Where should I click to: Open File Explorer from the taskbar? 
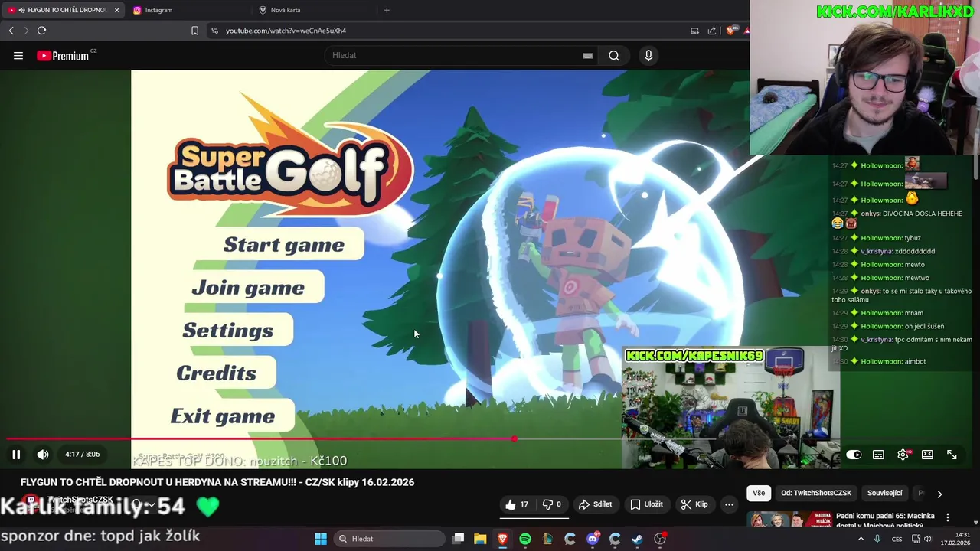point(480,539)
